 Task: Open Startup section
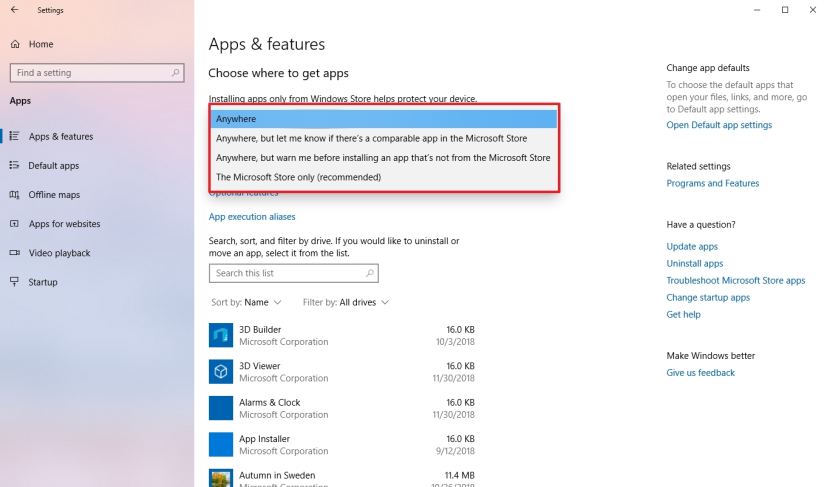coord(43,282)
